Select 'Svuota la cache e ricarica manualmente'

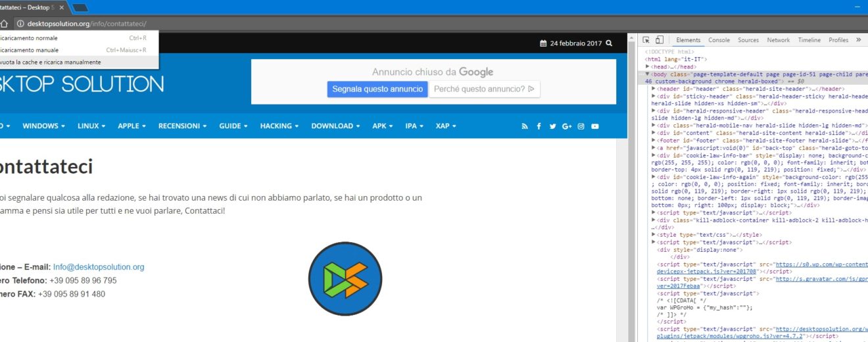pyautogui.click(x=79, y=62)
